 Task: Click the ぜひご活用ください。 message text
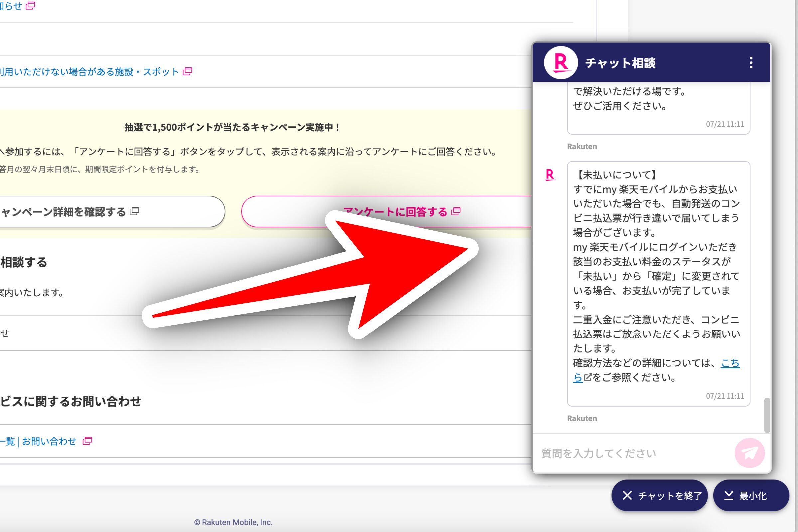click(x=620, y=106)
